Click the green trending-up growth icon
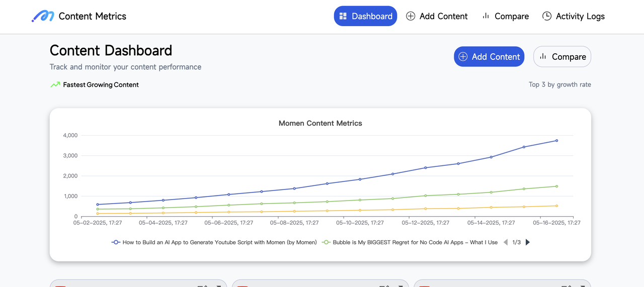The image size is (644, 287). [x=55, y=84]
